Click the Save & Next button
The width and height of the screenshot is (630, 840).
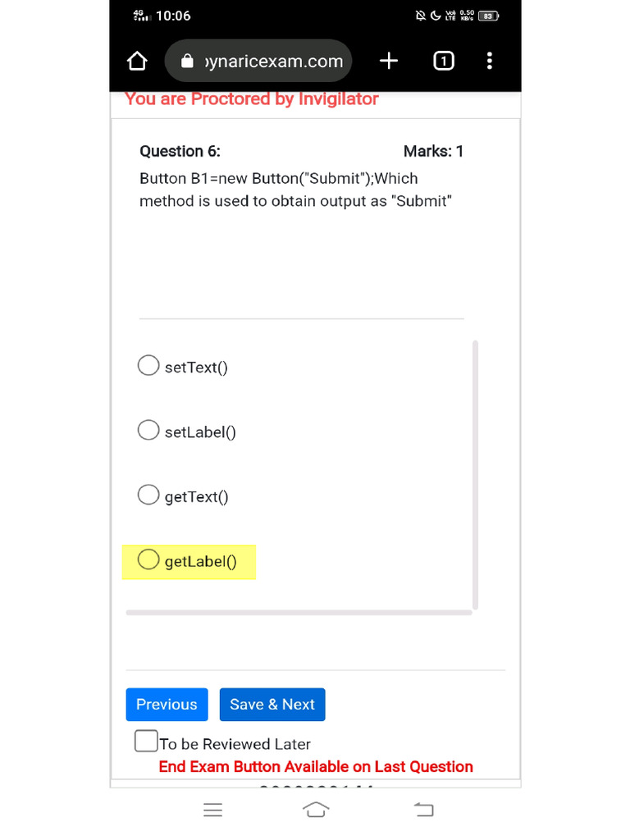[x=272, y=705]
